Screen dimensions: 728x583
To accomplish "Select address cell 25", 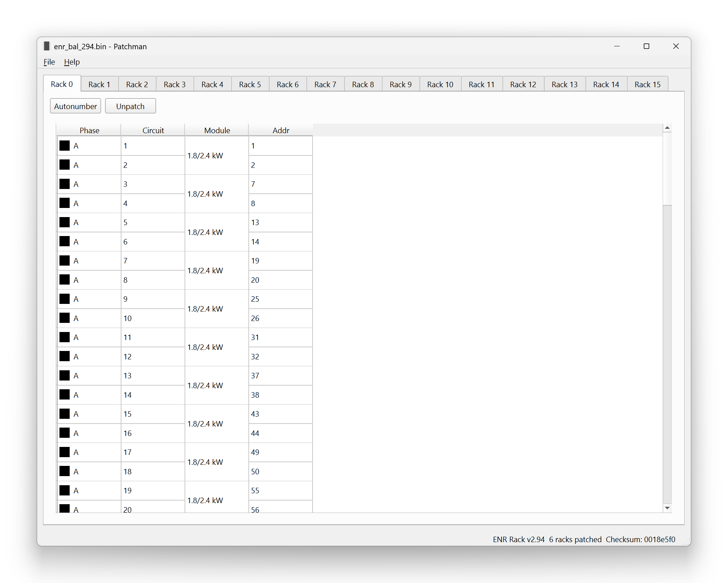I will 280,299.
